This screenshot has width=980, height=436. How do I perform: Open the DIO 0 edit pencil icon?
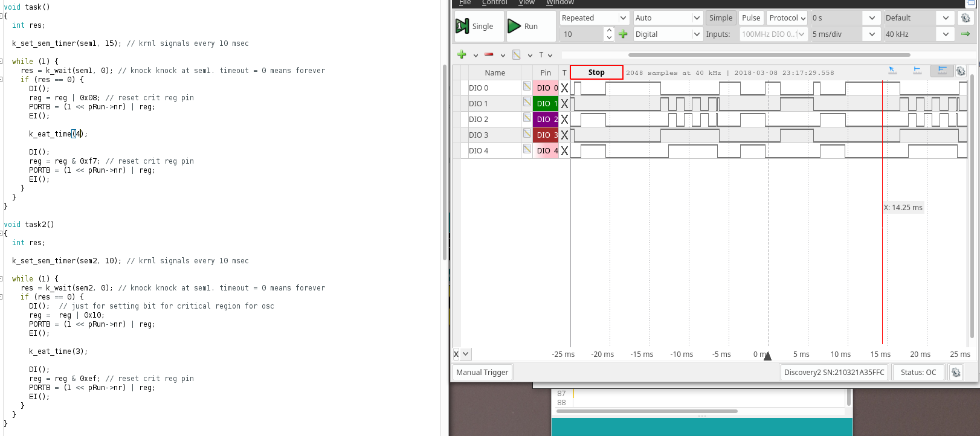point(527,87)
